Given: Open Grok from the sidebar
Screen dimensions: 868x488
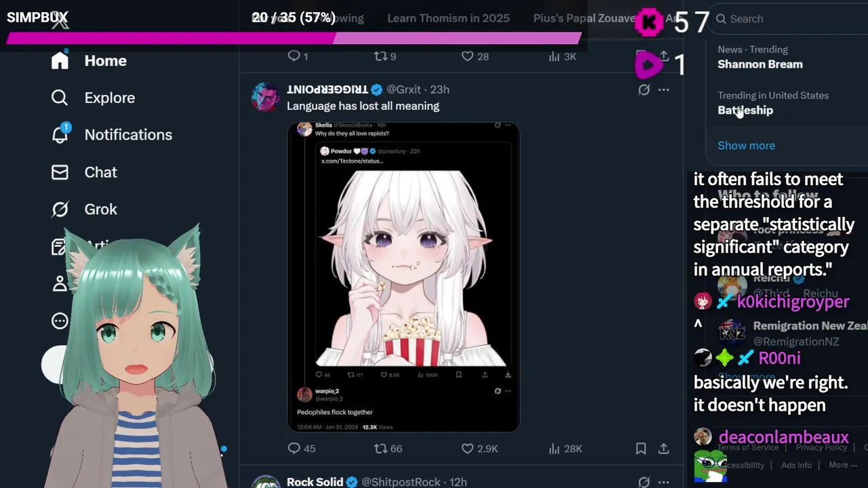Looking at the screenshot, I should coord(84,209).
